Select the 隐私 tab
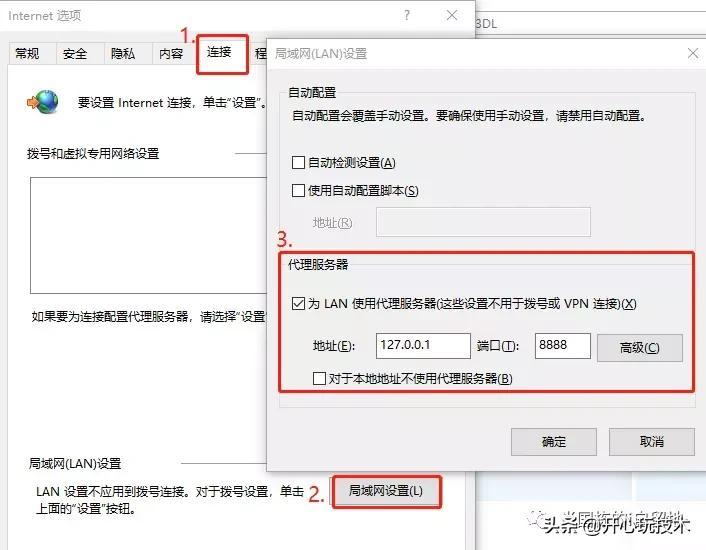The width and height of the screenshot is (706, 550). (123, 54)
